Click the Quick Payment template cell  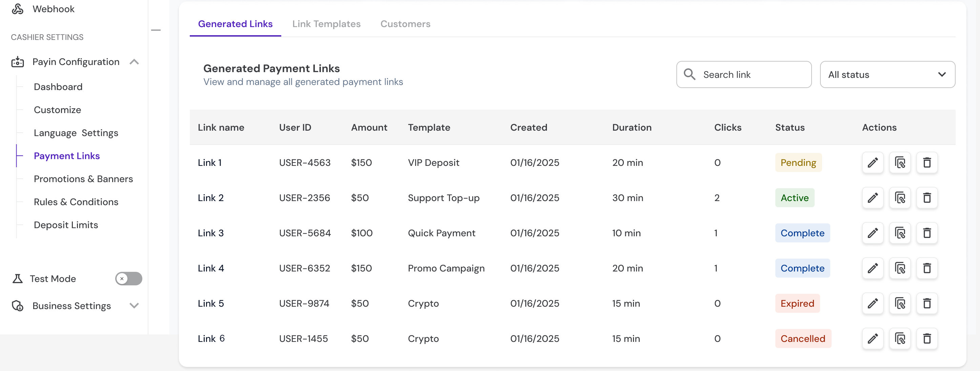click(441, 233)
